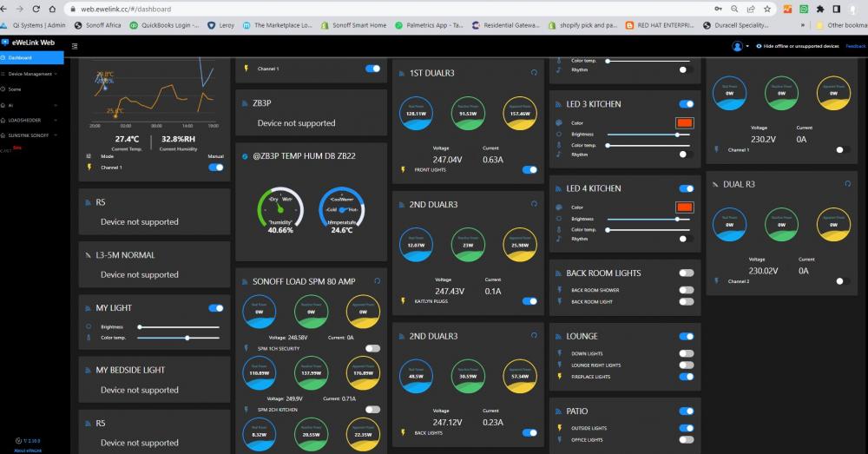Click the hamburger menu icon beside eWeLink Web
The width and height of the screenshot is (868, 454).
pos(75,46)
